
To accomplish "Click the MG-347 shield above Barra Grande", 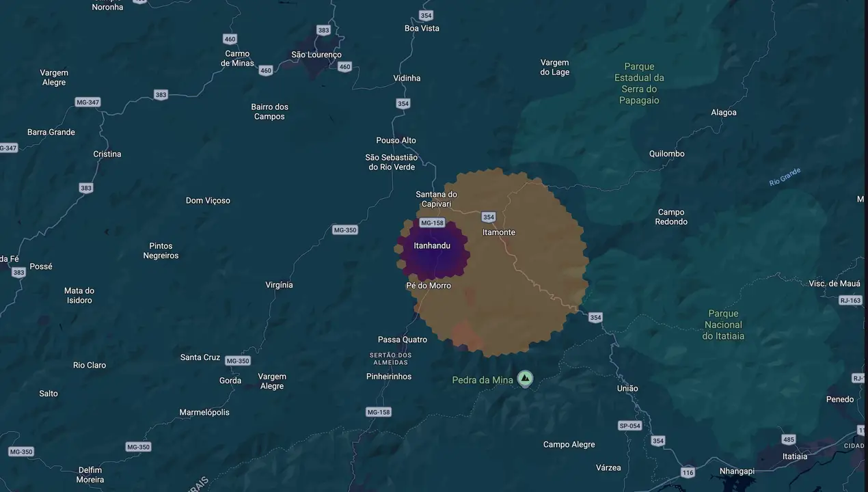I will point(87,102).
